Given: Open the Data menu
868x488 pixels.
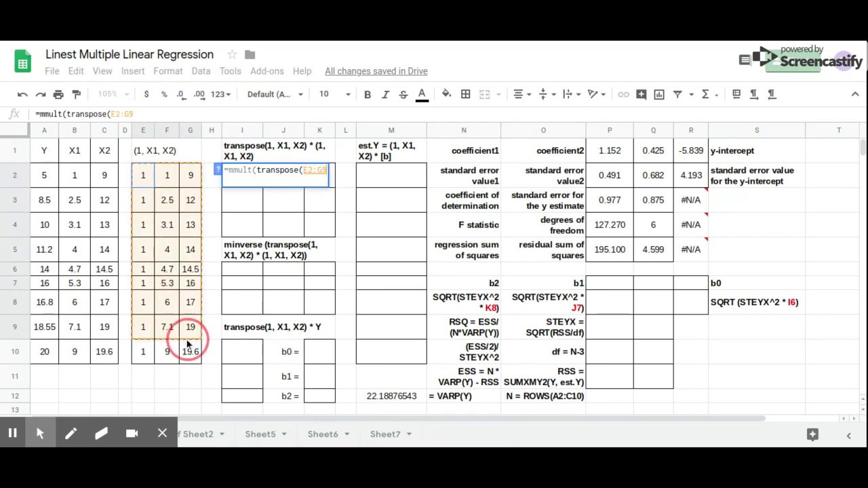Looking at the screenshot, I should (x=201, y=71).
